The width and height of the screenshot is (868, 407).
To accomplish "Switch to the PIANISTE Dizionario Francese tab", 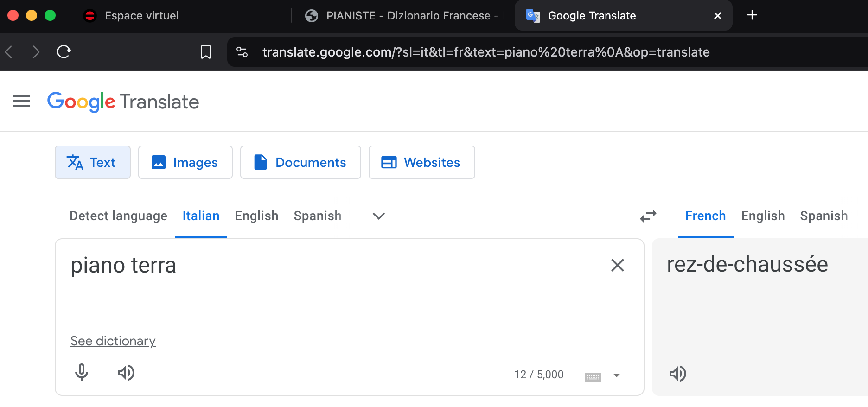I will [402, 15].
